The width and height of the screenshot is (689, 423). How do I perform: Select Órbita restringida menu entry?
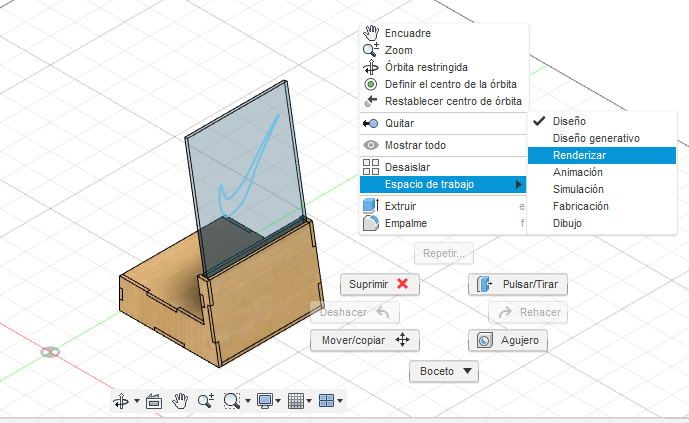click(444, 67)
